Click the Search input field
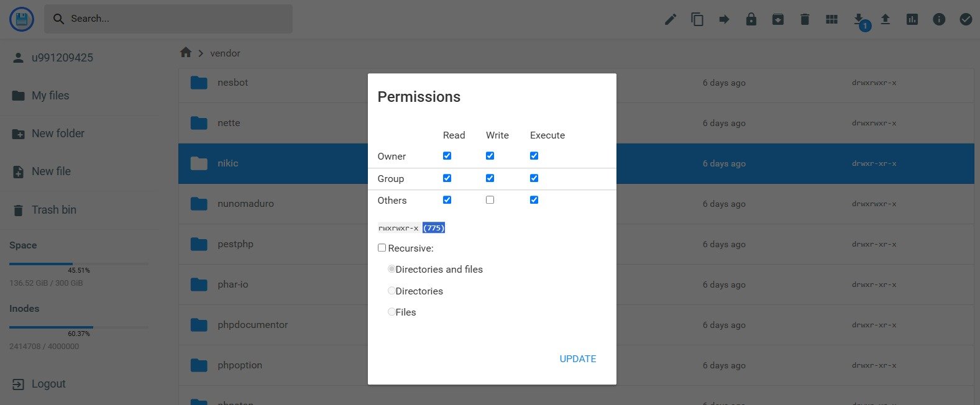The height and width of the screenshot is (405, 980). tap(168, 19)
